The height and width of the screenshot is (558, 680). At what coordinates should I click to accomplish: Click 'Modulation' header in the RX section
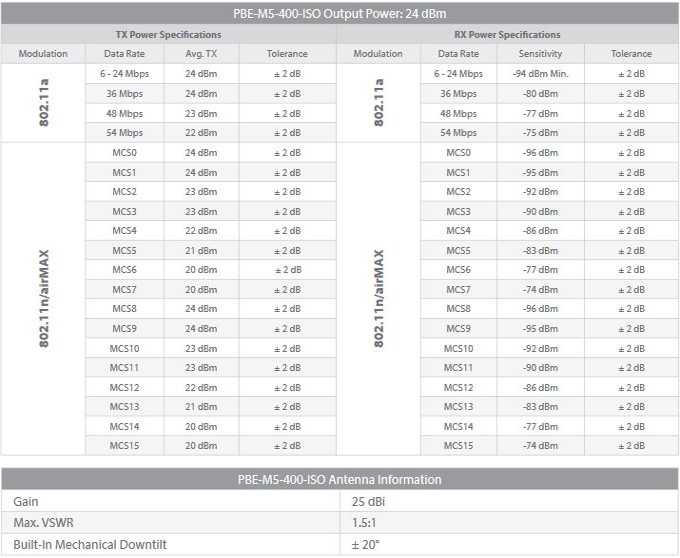[378, 54]
